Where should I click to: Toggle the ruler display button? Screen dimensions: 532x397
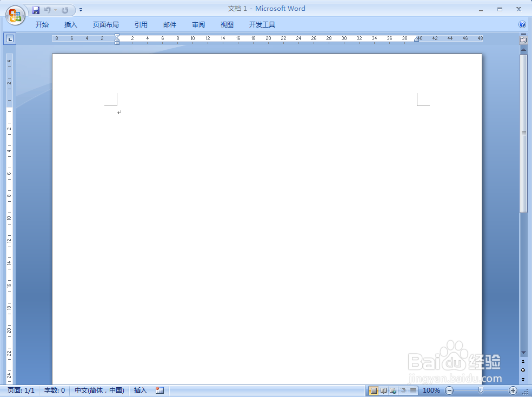tap(523, 40)
